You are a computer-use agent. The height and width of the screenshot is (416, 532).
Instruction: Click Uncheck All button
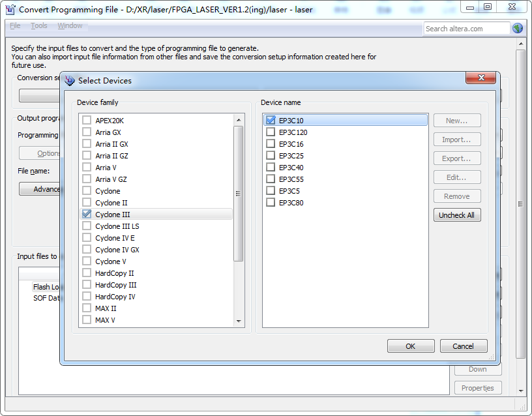[x=457, y=215]
